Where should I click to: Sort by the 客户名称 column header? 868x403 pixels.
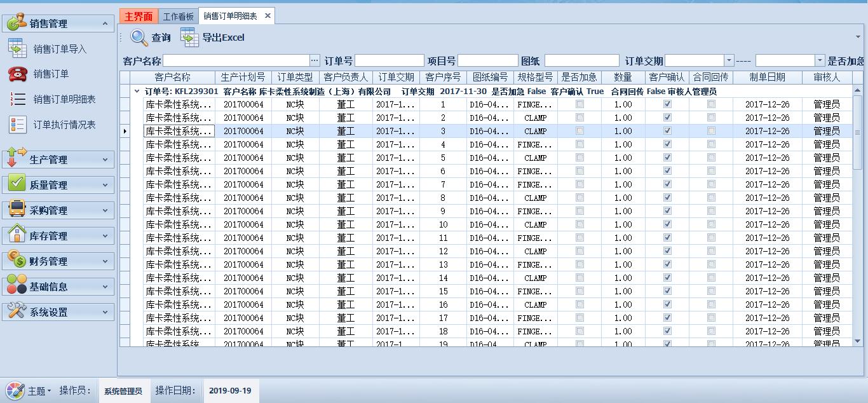tap(172, 78)
